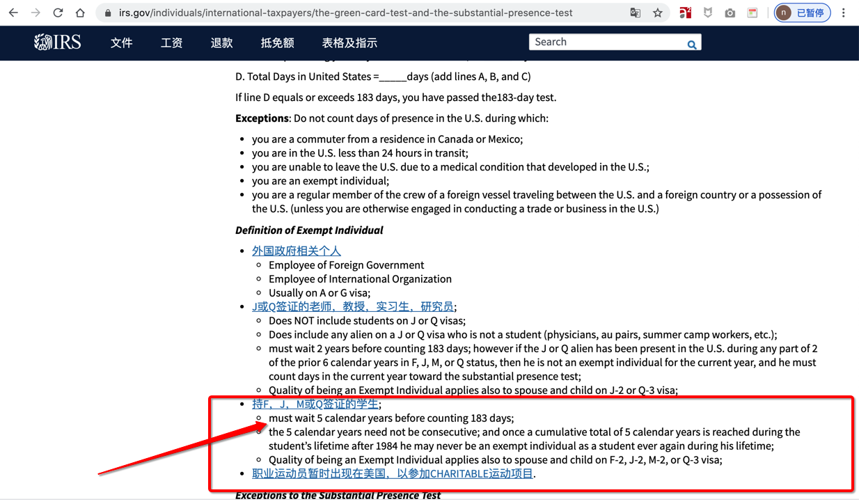Click the magnifier icon in IRS search
Screen dimensions: 859x504
tap(691, 45)
